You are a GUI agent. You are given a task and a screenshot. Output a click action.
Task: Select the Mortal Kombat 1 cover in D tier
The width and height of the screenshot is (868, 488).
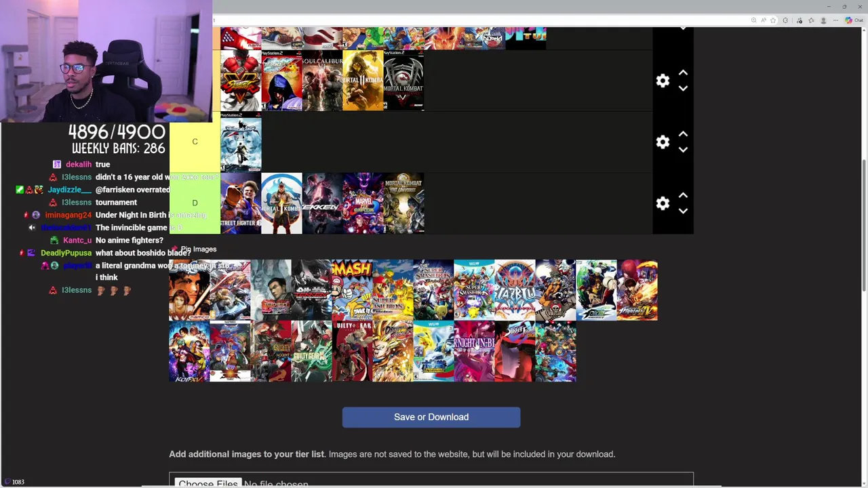(281, 203)
